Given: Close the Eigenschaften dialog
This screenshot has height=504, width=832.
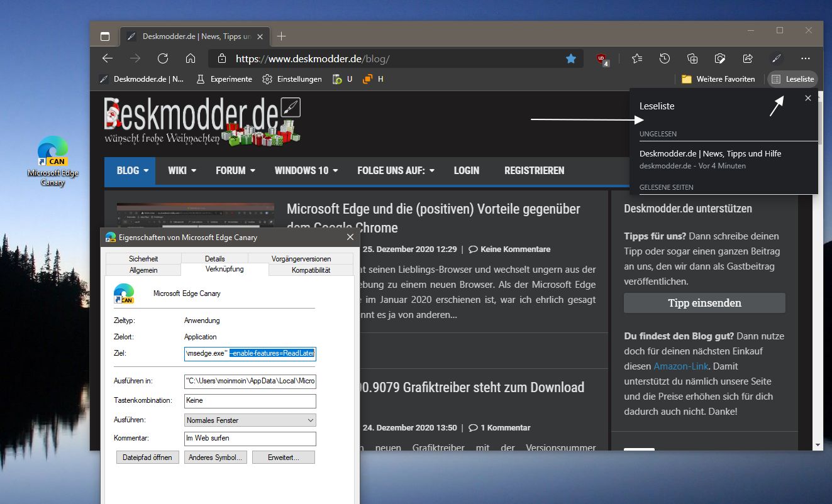Looking at the screenshot, I should pyautogui.click(x=350, y=238).
